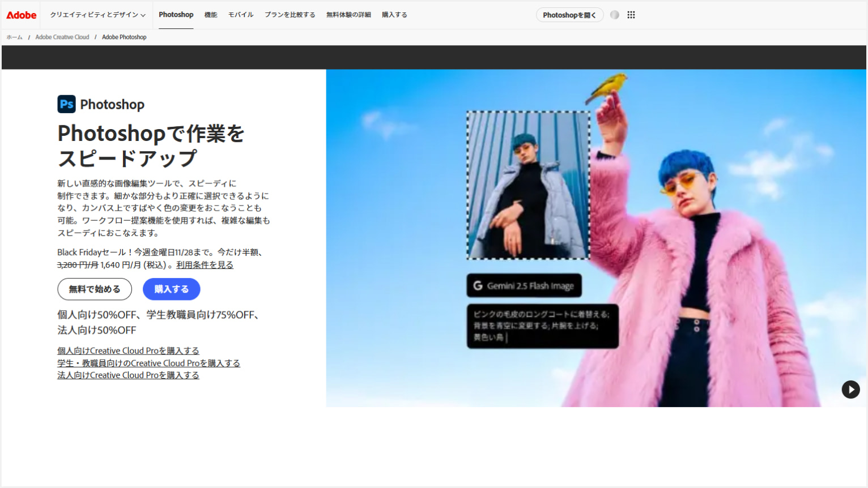Open the プランを比較する menu item
The height and width of the screenshot is (488, 868).
[x=290, y=15]
